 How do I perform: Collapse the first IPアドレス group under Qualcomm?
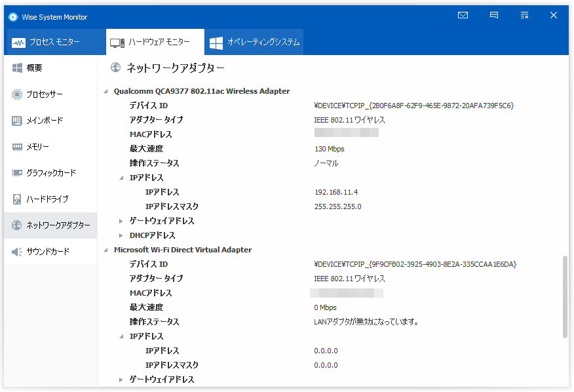121,178
